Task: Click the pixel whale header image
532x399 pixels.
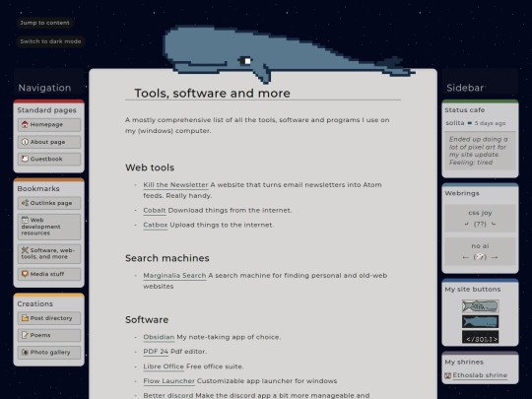Action: coord(289,54)
